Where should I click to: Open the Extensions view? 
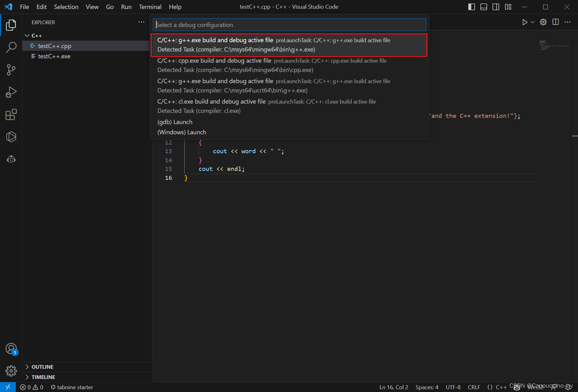click(x=11, y=114)
